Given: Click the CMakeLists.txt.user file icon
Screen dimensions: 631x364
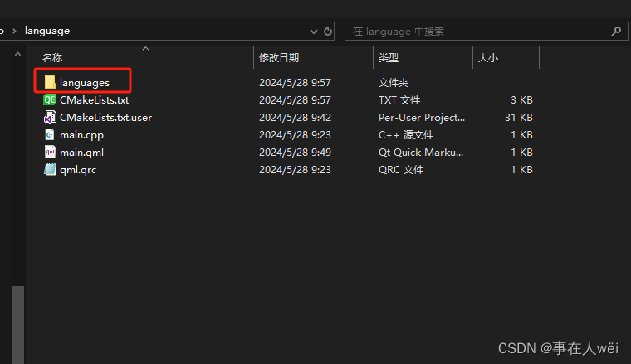Looking at the screenshot, I should pyautogui.click(x=50, y=117).
